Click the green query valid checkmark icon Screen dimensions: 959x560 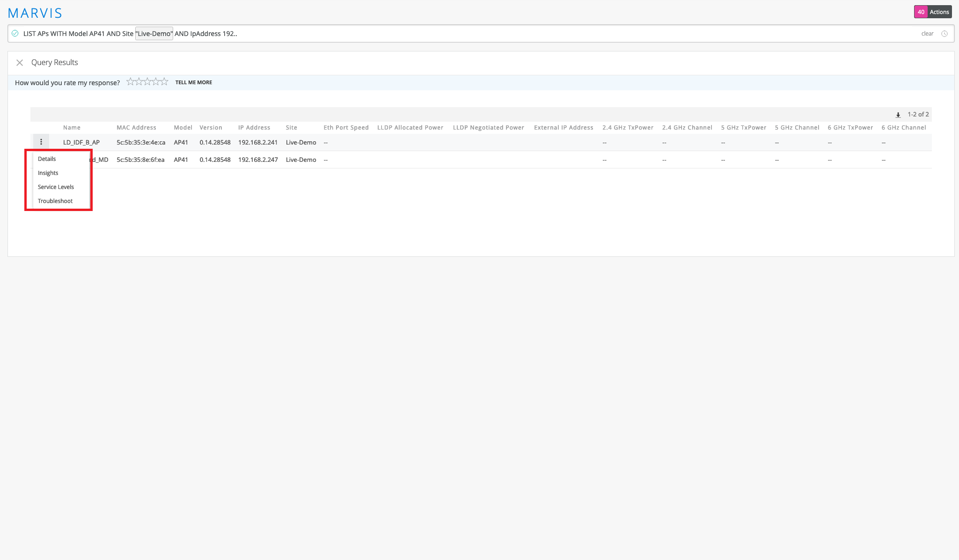click(15, 33)
